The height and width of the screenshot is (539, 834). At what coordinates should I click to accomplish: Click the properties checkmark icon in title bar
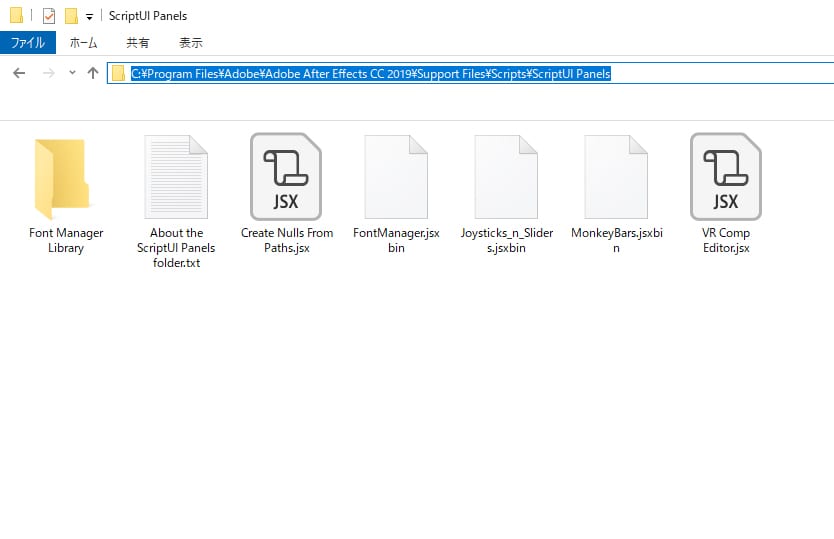click(x=49, y=16)
